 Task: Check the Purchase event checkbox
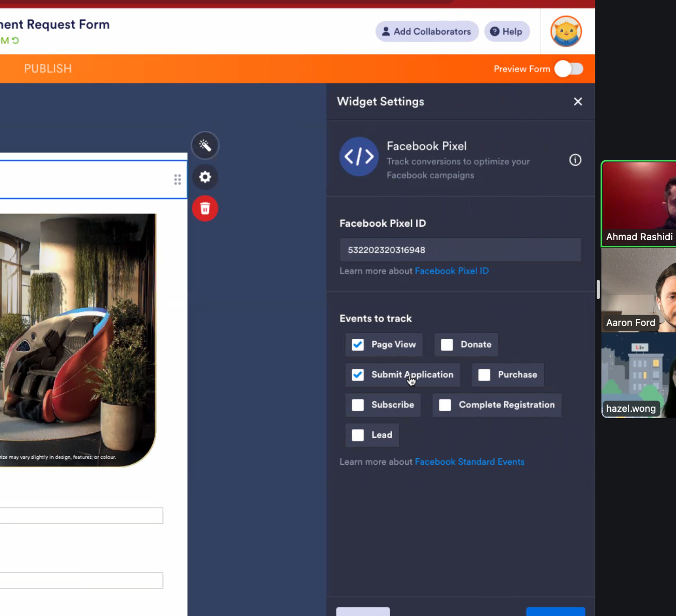(484, 375)
